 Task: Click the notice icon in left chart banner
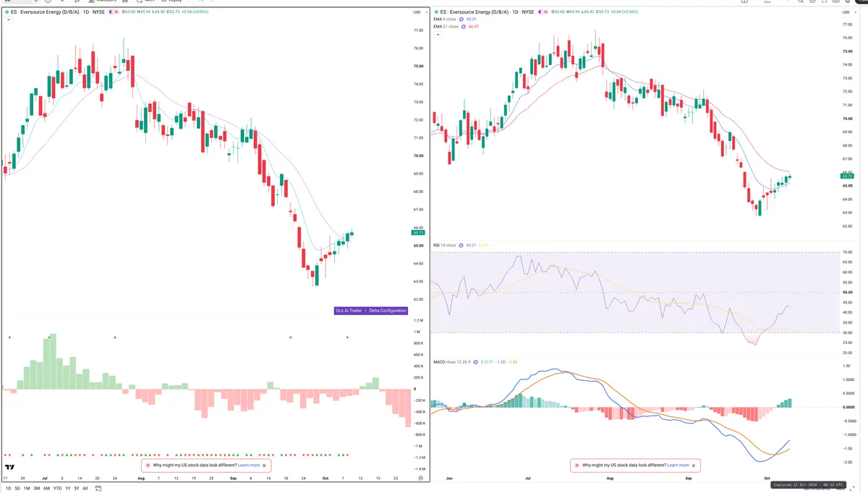(x=148, y=466)
